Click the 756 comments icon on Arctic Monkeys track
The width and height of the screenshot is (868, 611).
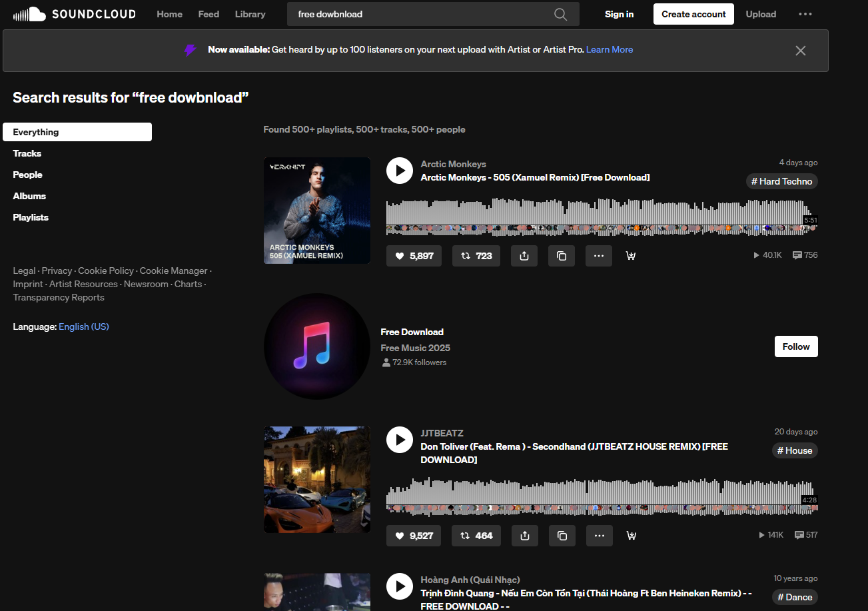[805, 255]
